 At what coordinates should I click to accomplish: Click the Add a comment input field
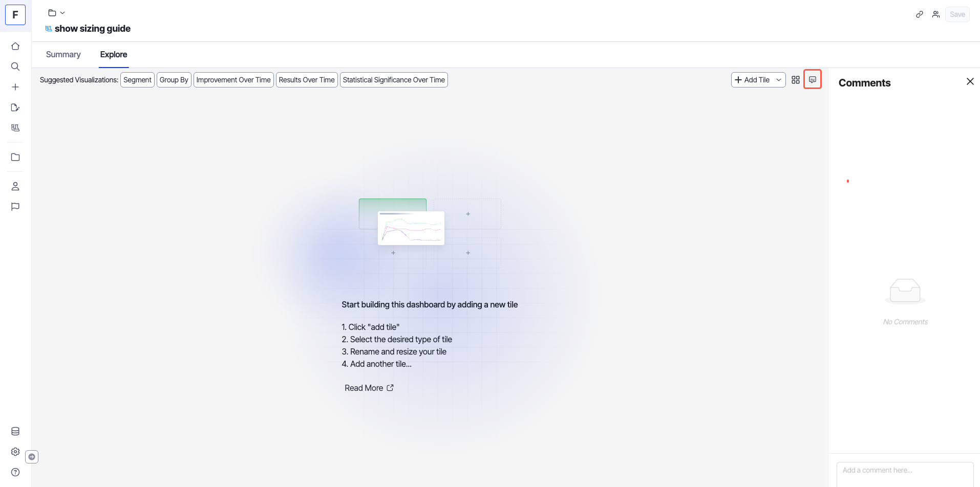pos(905,471)
